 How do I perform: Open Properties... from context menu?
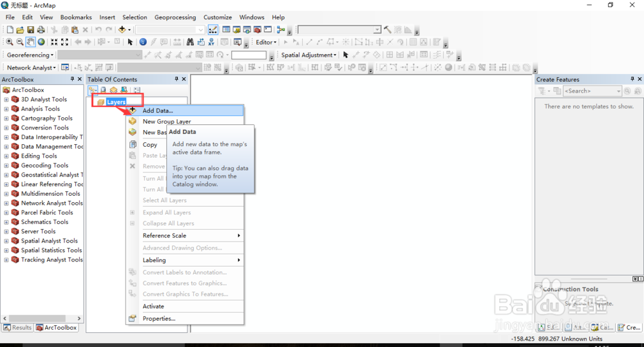pyautogui.click(x=185, y=319)
